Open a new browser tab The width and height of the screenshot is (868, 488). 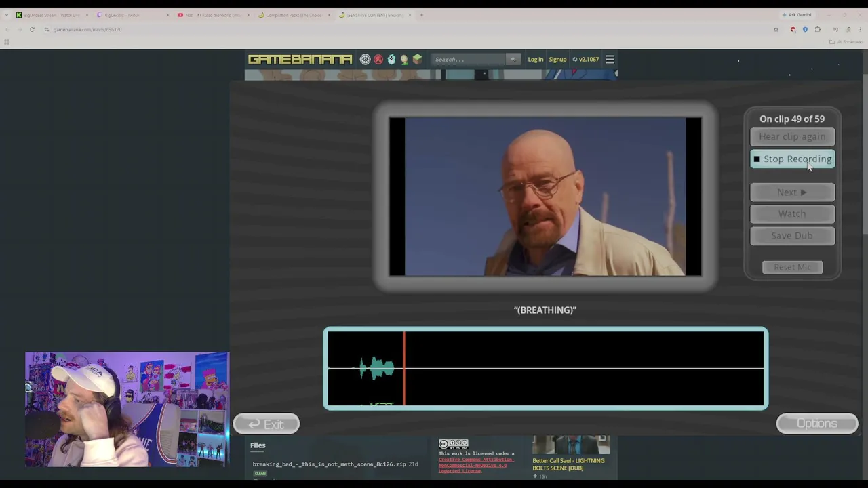(x=421, y=15)
